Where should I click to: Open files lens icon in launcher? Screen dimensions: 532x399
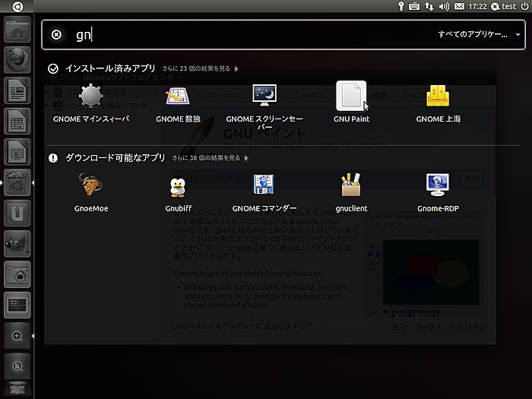[x=17, y=366]
